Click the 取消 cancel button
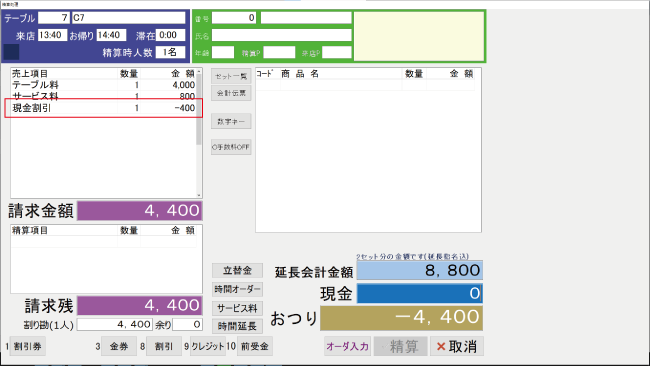This screenshot has width=650, height=366. [456, 346]
